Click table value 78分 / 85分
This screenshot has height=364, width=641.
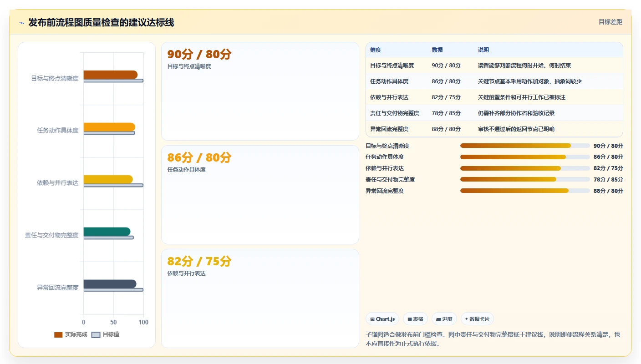446,113
